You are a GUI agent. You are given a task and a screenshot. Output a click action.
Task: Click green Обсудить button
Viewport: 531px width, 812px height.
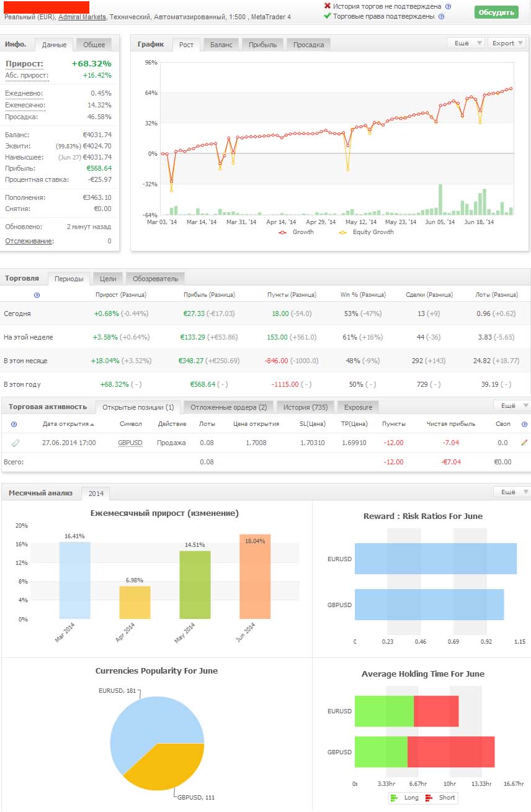pyautogui.click(x=496, y=12)
